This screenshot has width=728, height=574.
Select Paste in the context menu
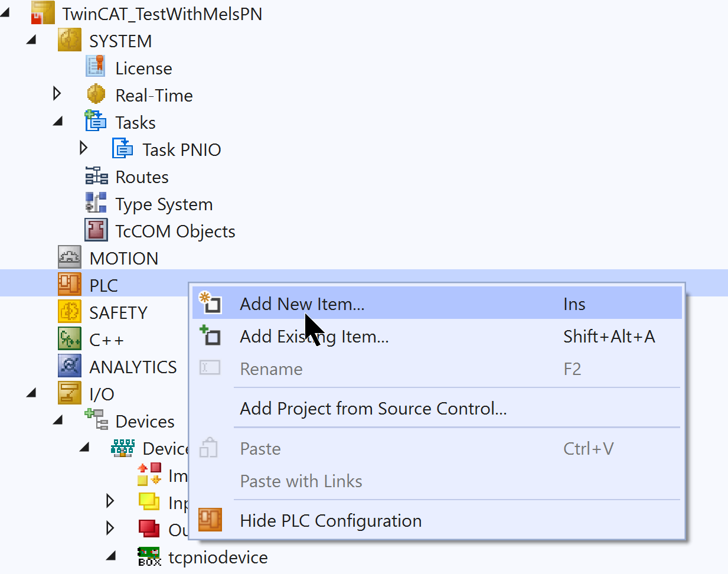tap(437, 448)
